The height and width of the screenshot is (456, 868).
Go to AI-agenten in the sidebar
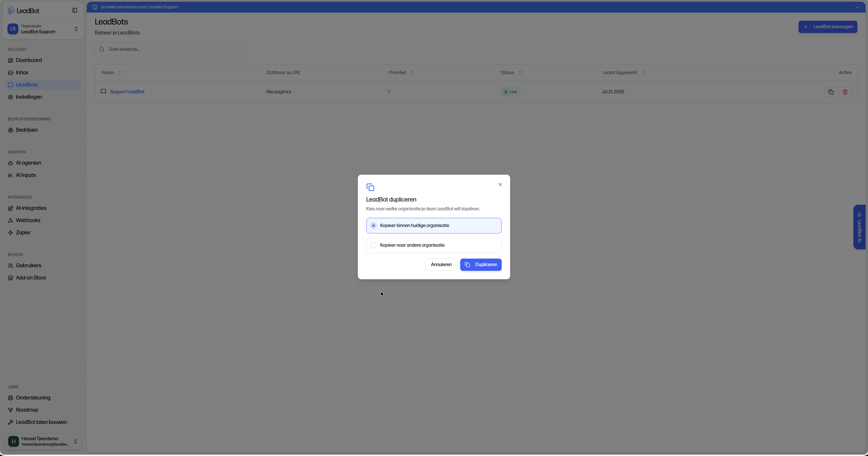pos(43,163)
